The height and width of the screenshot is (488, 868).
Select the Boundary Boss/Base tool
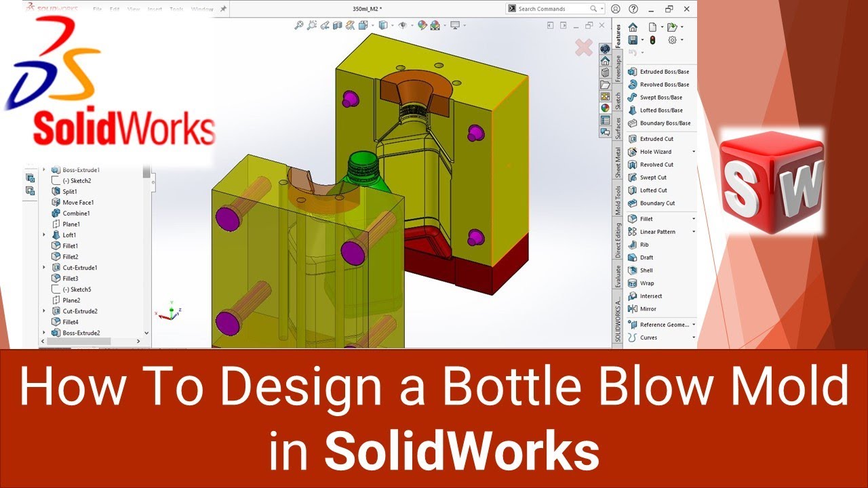click(x=659, y=123)
